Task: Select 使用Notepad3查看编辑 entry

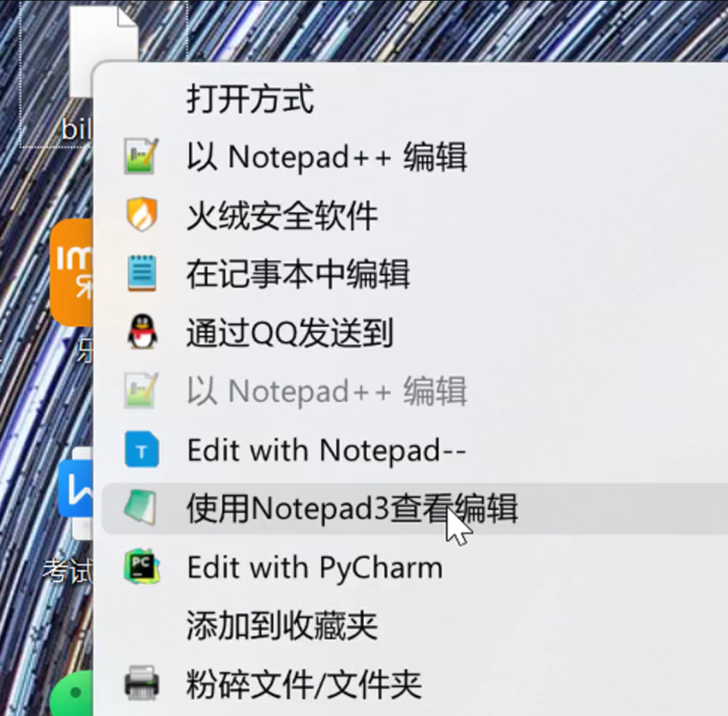Action: (x=415, y=508)
